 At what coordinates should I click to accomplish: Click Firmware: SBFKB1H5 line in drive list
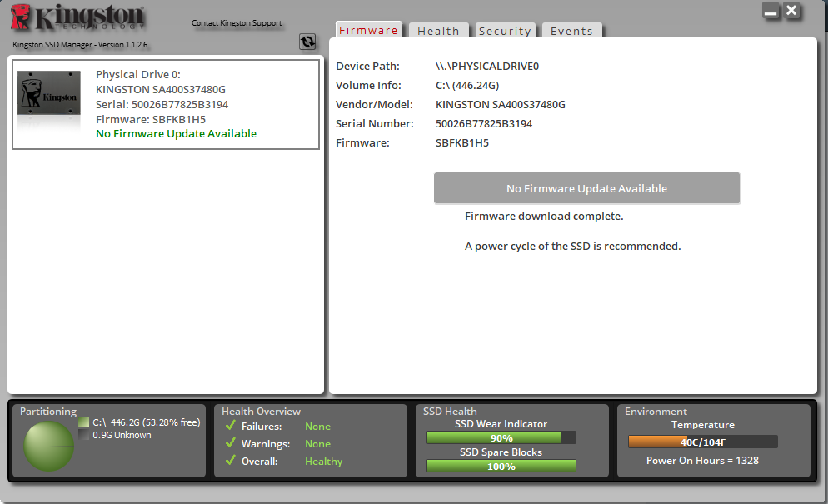click(x=151, y=119)
